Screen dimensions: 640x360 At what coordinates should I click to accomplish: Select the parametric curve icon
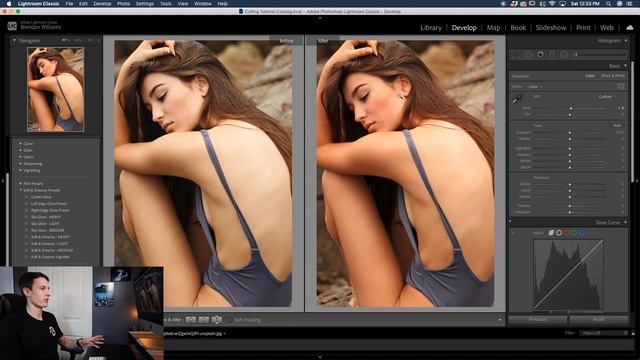[x=551, y=233]
